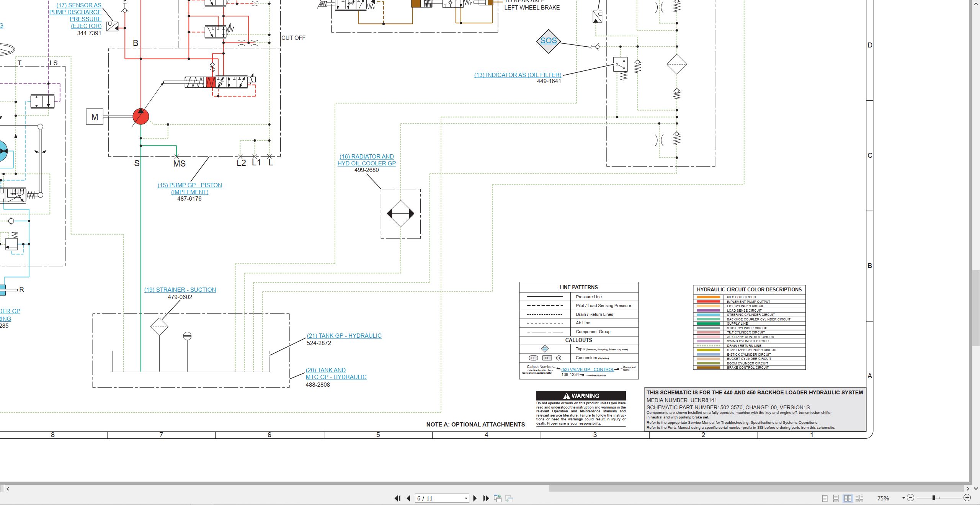Image resolution: width=980 pixels, height=505 pixels.
Task: Open (13) INDICATOR AS (OIL FILTER) link
Action: [x=518, y=75]
